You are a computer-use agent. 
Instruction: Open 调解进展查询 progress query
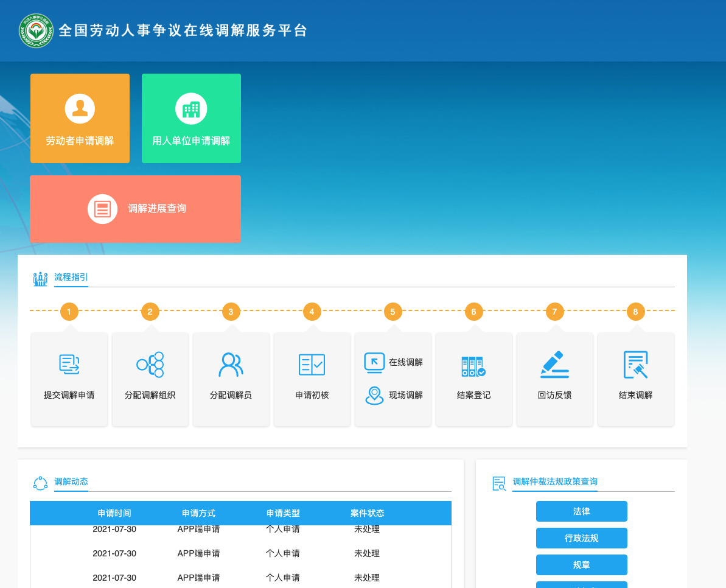coord(135,209)
